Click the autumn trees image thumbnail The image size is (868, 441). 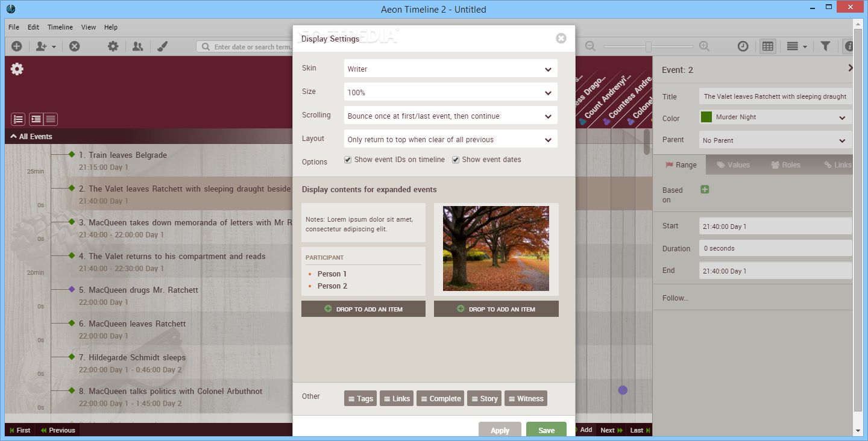point(496,249)
